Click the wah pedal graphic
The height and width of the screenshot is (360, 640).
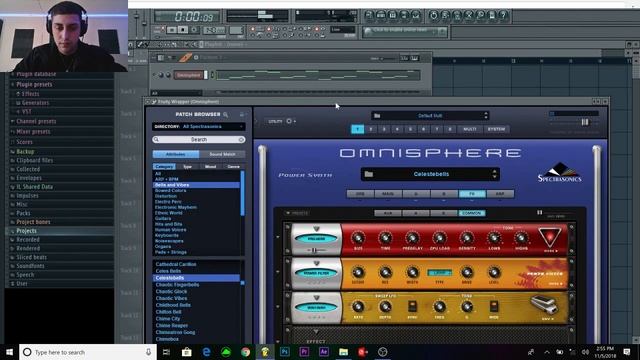coord(544,305)
